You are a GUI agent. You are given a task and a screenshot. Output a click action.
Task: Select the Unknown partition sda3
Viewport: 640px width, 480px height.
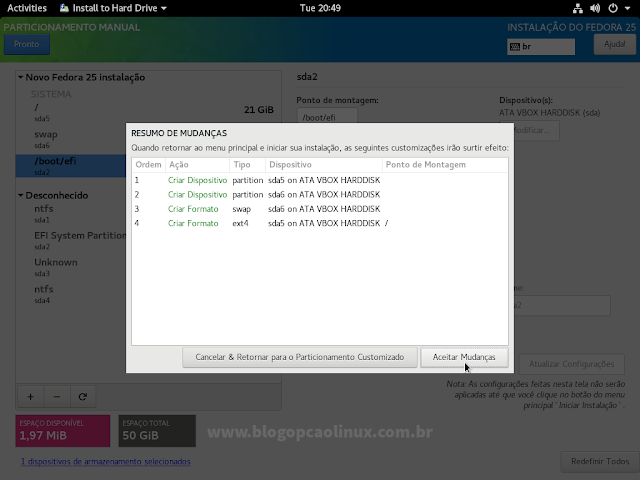click(x=71, y=267)
